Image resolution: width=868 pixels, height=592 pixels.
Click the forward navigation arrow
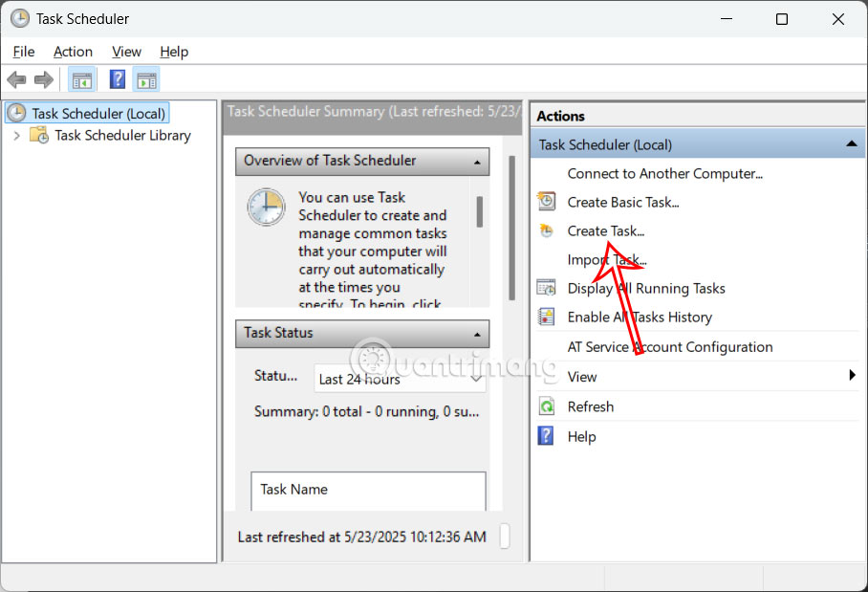click(x=44, y=79)
